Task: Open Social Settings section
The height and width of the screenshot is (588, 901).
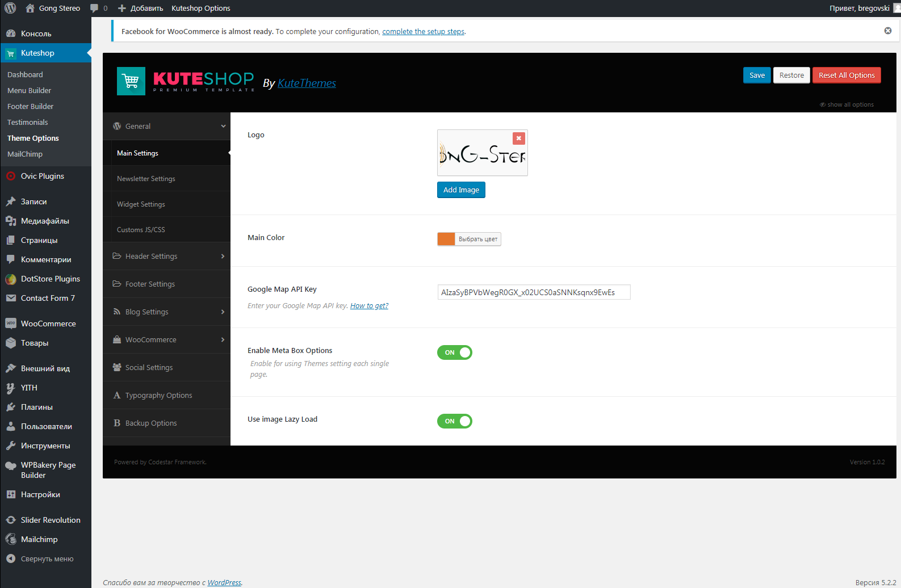Action: click(167, 367)
